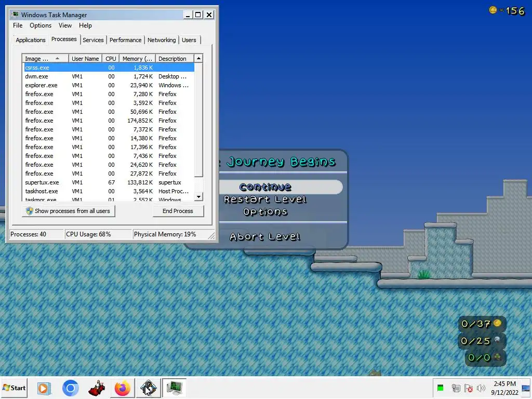The width and height of the screenshot is (532, 399).
Task: Select the firefox.exe row using 3,592 K
Action: point(109,103)
